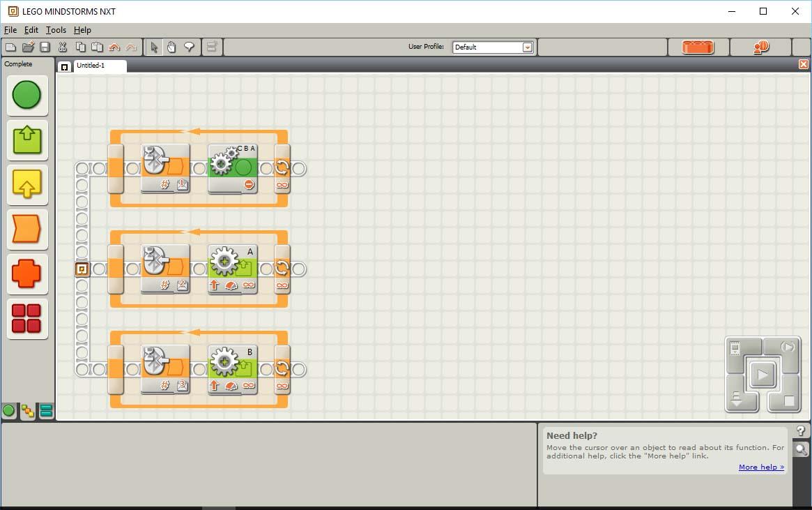Download and run with the center play button

click(763, 374)
